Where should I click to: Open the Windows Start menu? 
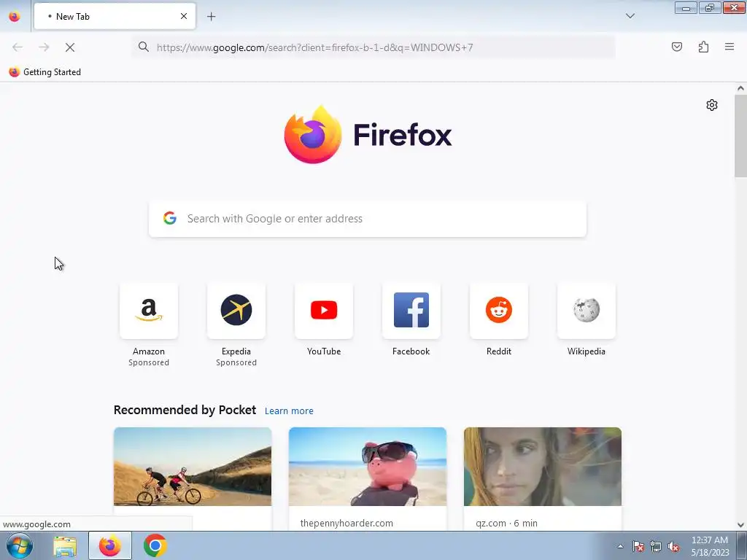[20, 545]
